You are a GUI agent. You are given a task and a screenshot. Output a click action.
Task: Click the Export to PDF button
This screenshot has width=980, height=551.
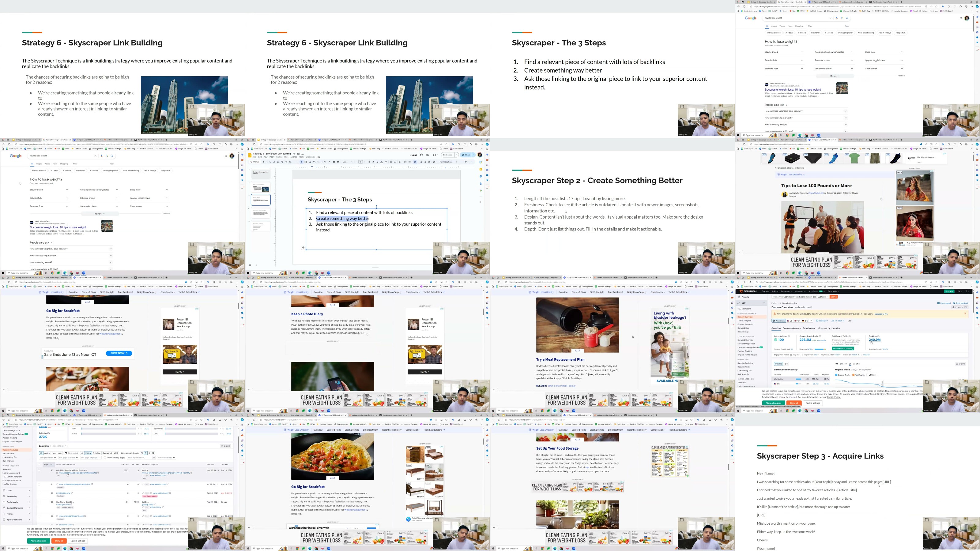pos(960,307)
